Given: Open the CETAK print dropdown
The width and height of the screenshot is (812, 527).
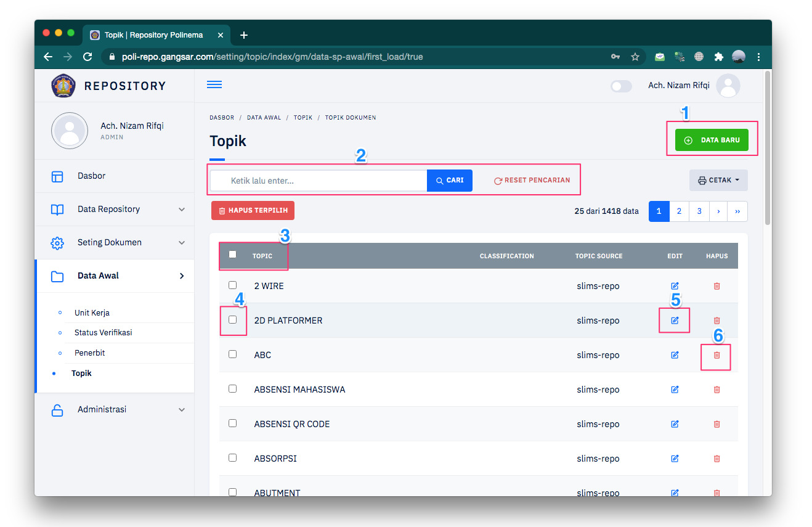Looking at the screenshot, I should pos(718,181).
